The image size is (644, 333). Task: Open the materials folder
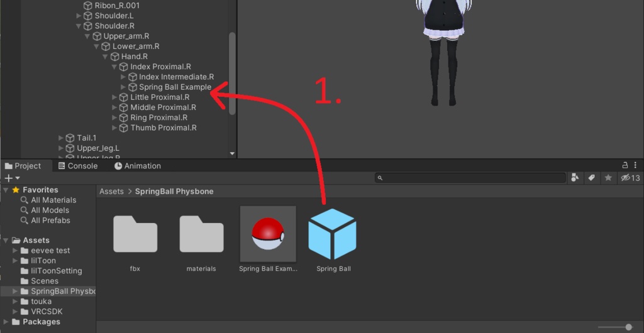[x=201, y=234]
